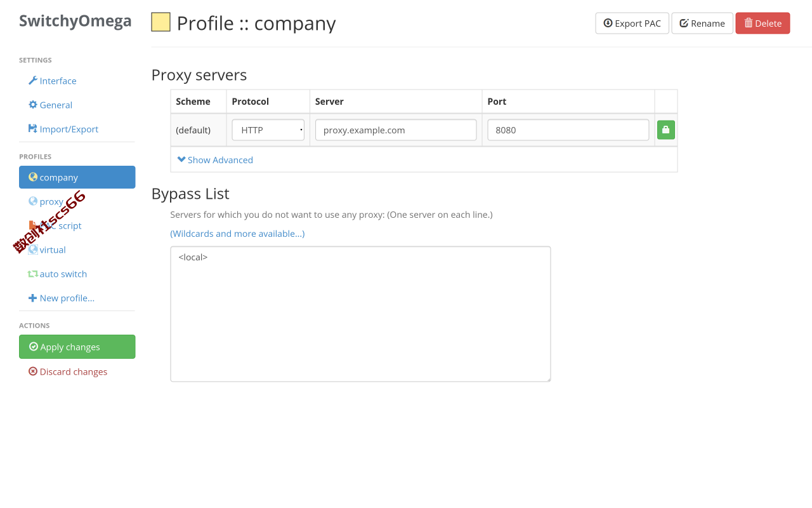Click the switch arrows icon beside auto switch
812x508 pixels.
33,274
